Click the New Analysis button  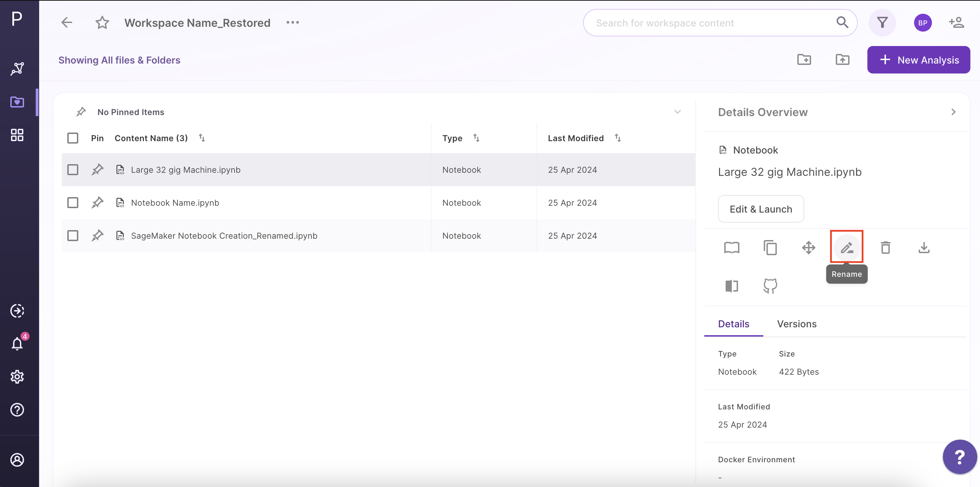click(919, 60)
